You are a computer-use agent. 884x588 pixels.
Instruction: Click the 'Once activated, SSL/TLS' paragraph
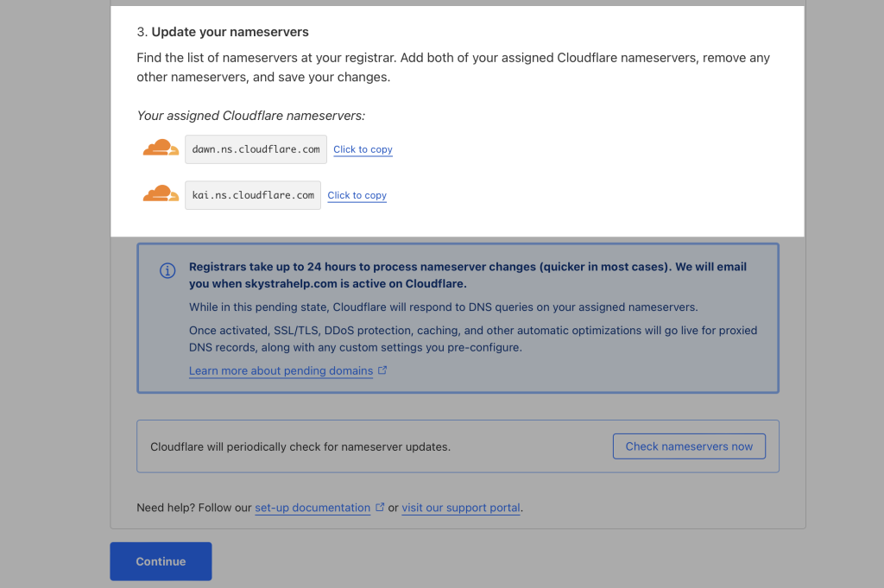pos(472,338)
